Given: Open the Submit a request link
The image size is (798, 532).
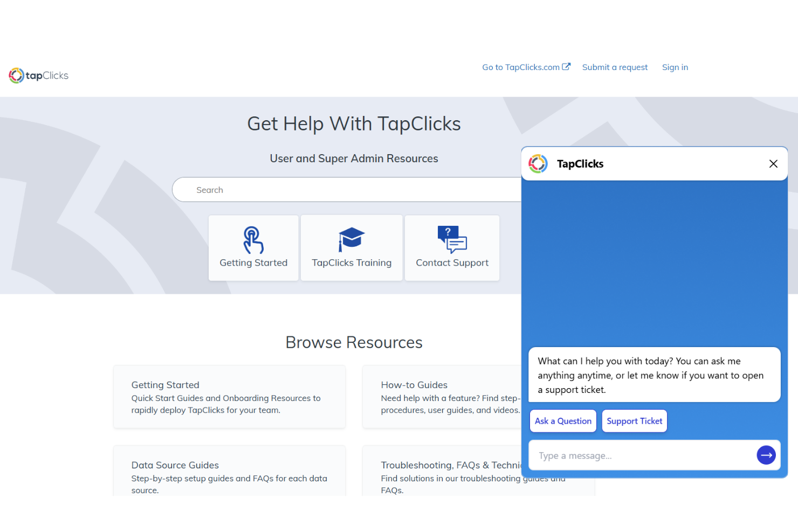Looking at the screenshot, I should tap(615, 67).
